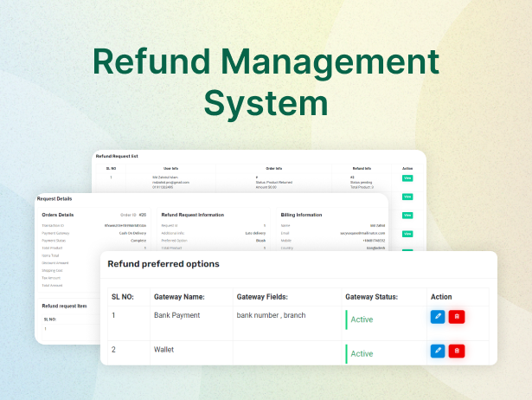The width and height of the screenshot is (532, 400).
Task: Click the Refund Management System title
Action: (x=266, y=81)
